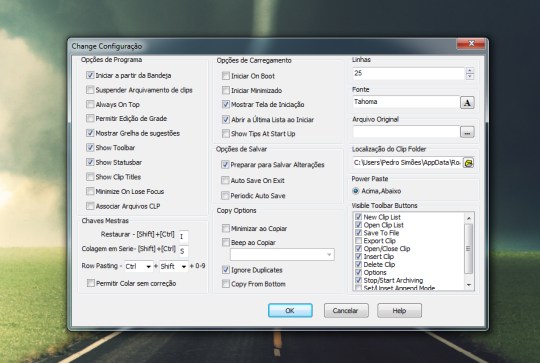Check Permitir Edição de Grade
Viewport: 540px width, 363px height.
coord(90,118)
